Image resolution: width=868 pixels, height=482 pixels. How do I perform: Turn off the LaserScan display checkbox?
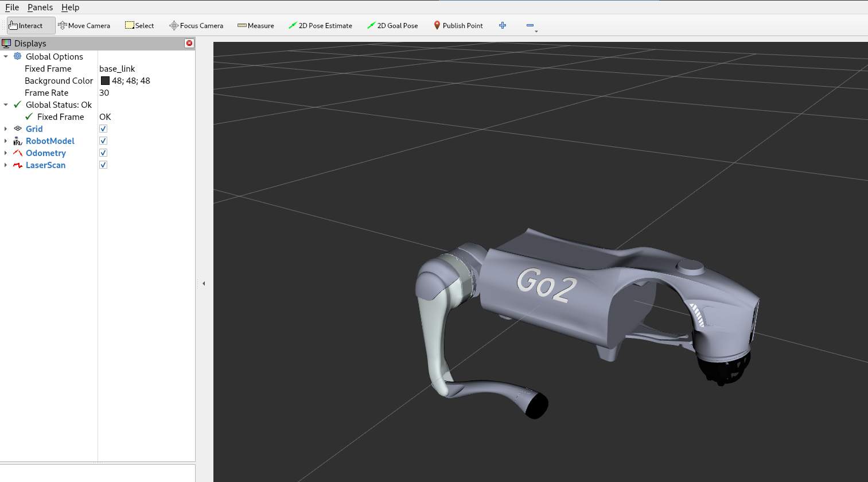[103, 165]
